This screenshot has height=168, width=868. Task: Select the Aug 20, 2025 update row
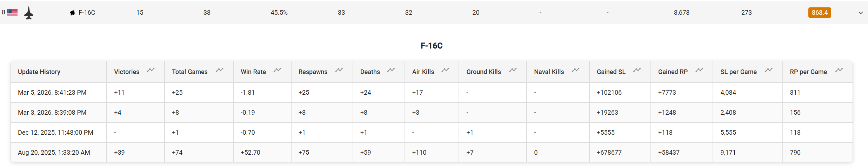[54, 153]
